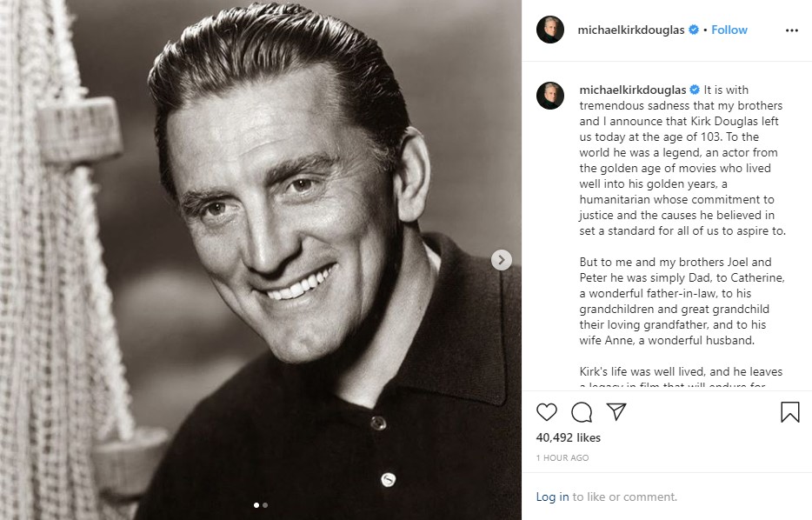Click the 1 HOUR AGO timestamp
Image resolution: width=812 pixels, height=520 pixels.
(x=562, y=457)
